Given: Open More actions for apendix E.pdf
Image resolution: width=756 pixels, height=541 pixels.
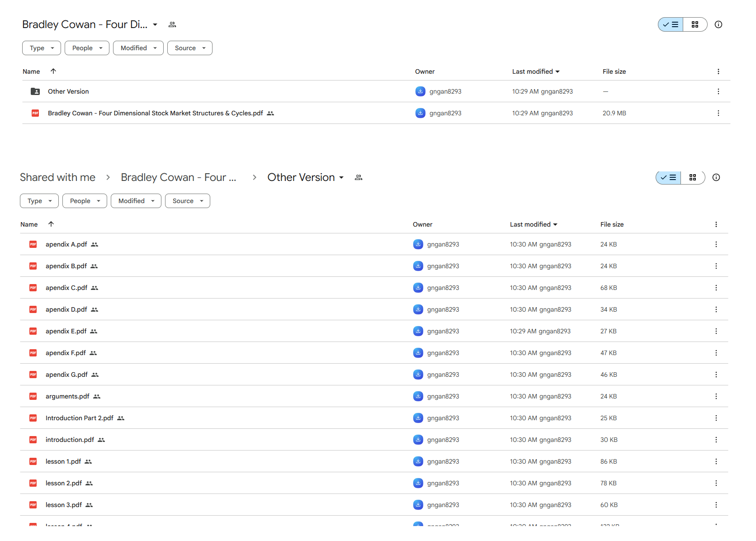Looking at the screenshot, I should (x=716, y=331).
